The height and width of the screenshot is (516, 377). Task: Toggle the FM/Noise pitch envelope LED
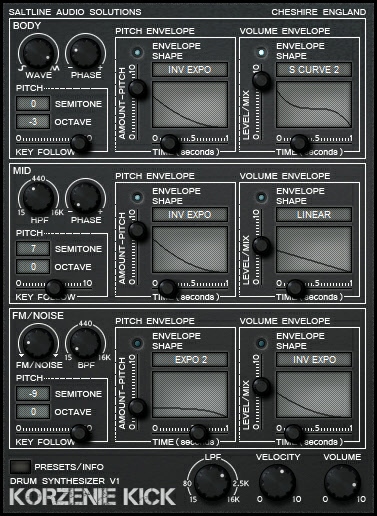point(137,343)
